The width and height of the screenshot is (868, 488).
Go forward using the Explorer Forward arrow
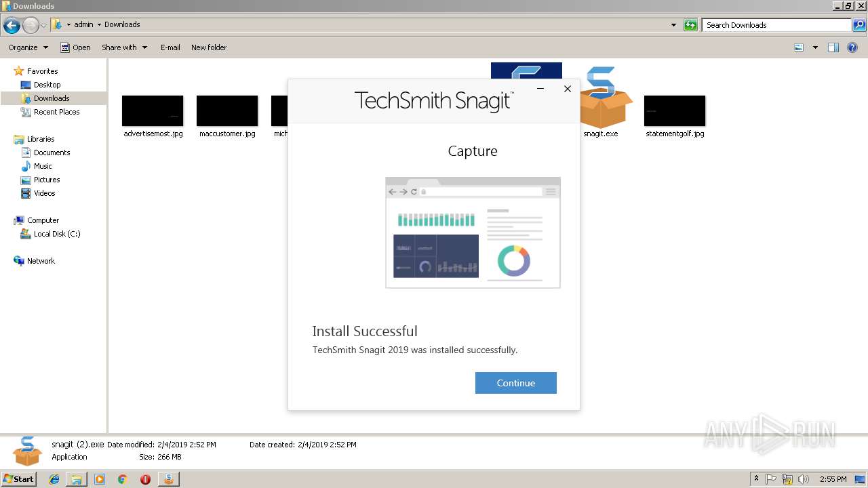[x=31, y=26]
